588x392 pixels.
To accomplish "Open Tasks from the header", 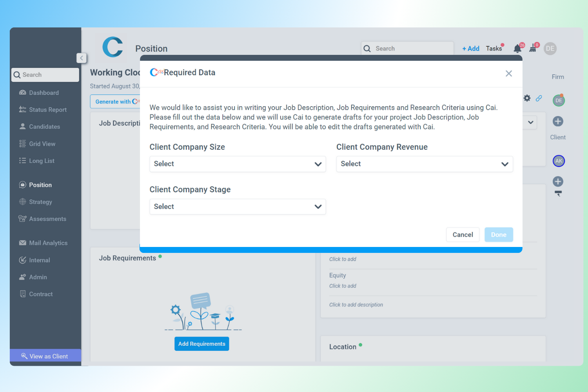I will pos(494,49).
